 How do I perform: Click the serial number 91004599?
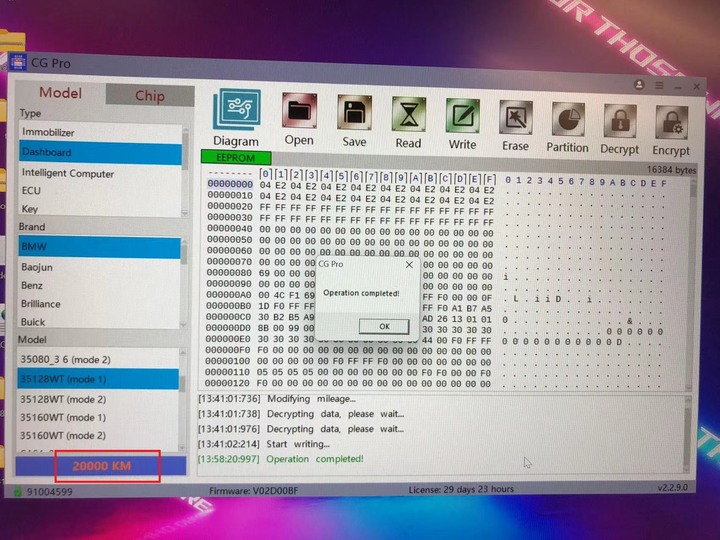pos(49,492)
